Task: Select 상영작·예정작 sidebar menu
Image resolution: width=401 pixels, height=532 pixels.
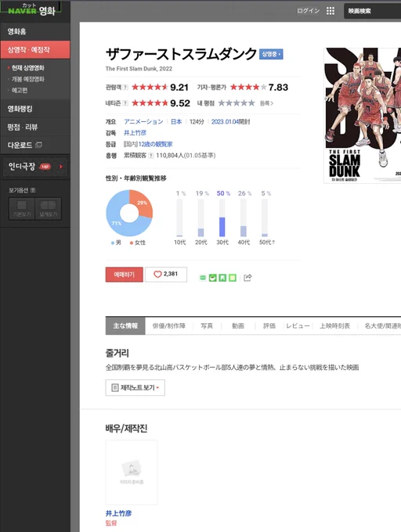Action: coord(35,50)
